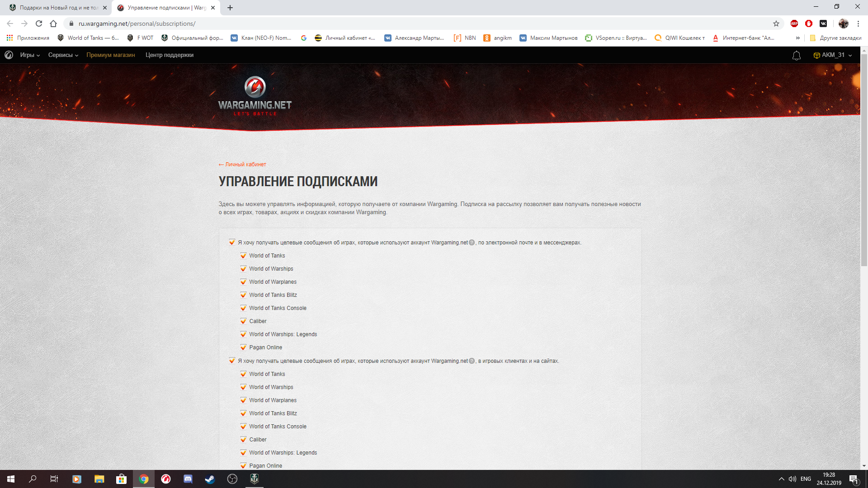Screen dimensions: 868x488
Task: Open Wargaming Game Center in taskbar
Action: [x=166, y=479]
